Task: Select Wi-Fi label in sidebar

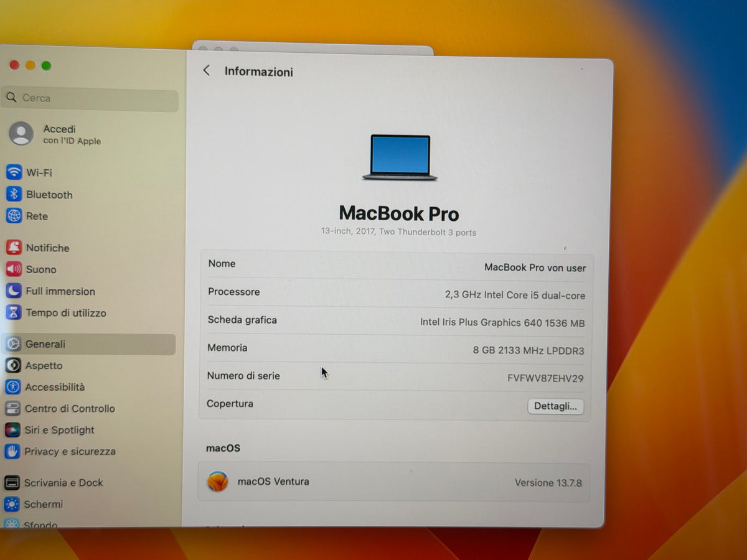Action: coord(39,173)
